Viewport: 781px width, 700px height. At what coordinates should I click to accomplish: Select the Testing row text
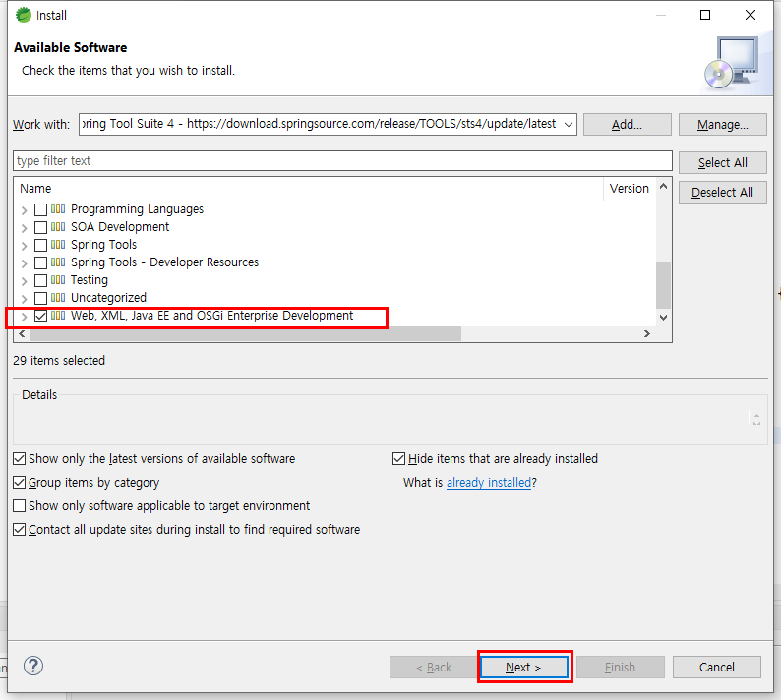pos(90,280)
